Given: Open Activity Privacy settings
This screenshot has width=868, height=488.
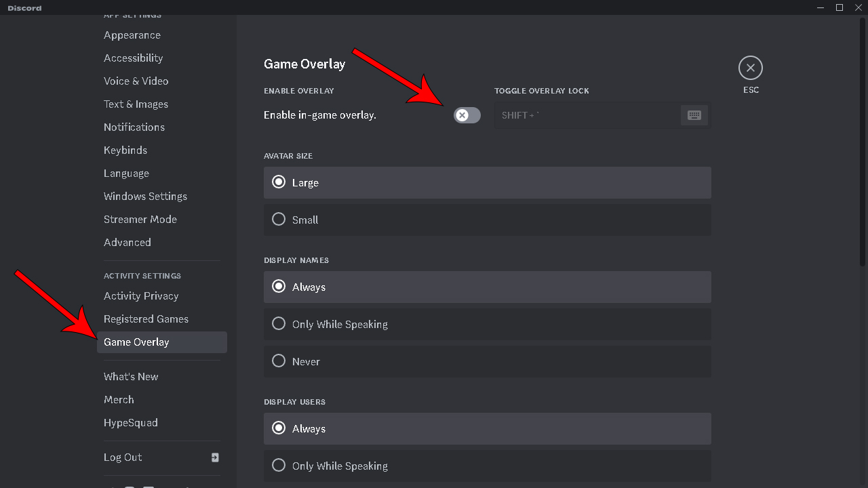Looking at the screenshot, I should (141, 296).
